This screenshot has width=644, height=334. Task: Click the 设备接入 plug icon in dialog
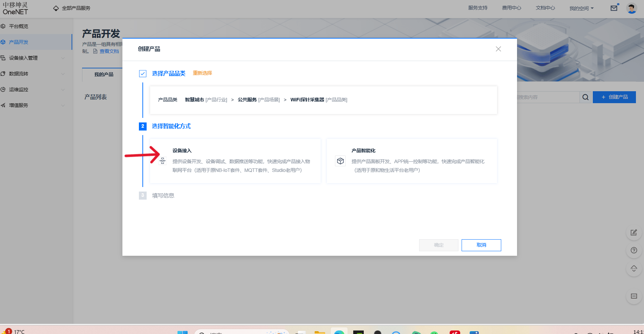tap(162, 161)
